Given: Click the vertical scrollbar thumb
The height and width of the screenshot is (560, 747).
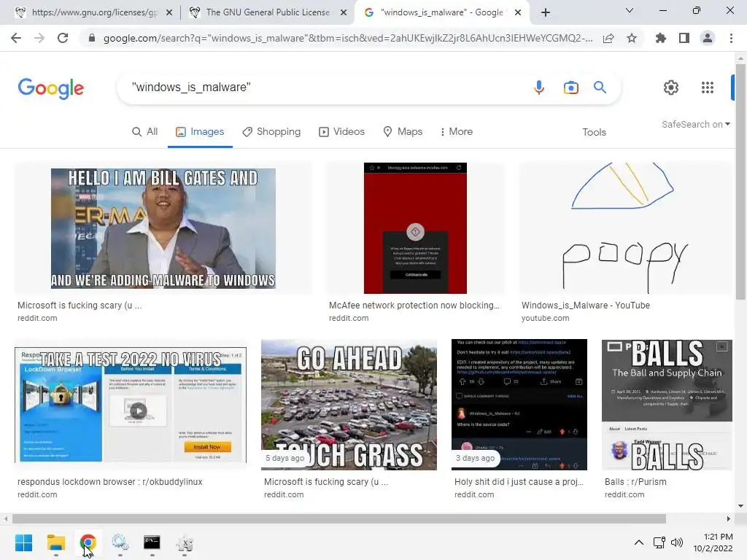Looking at the screenshot, I should (740, 181).
